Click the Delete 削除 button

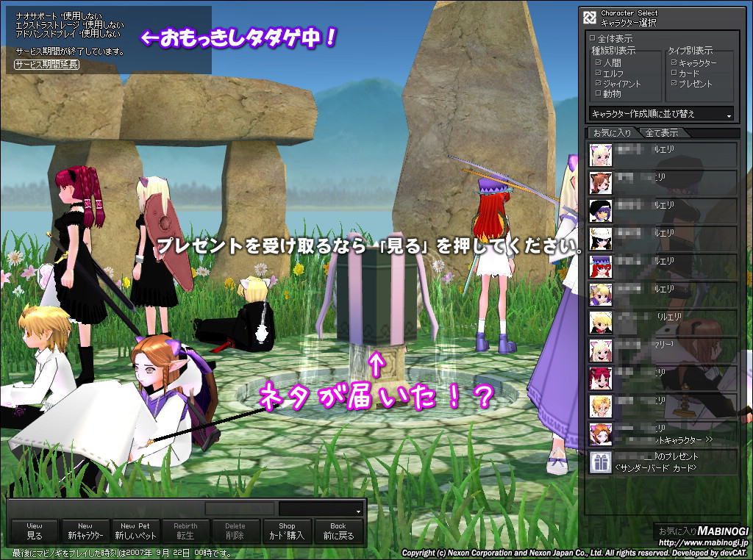pos(235,531)
